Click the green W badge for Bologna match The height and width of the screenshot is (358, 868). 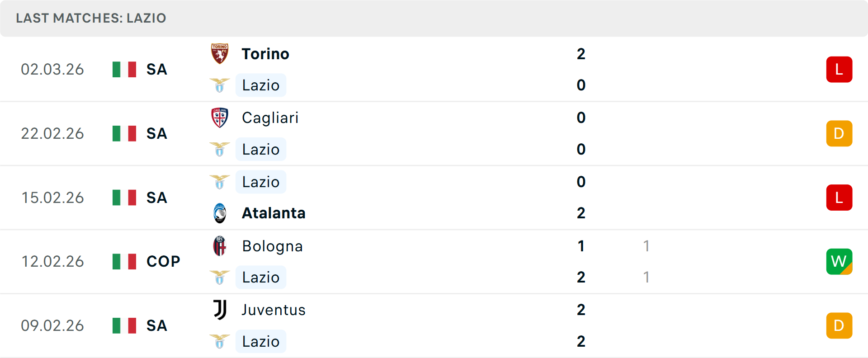(839, 261)
